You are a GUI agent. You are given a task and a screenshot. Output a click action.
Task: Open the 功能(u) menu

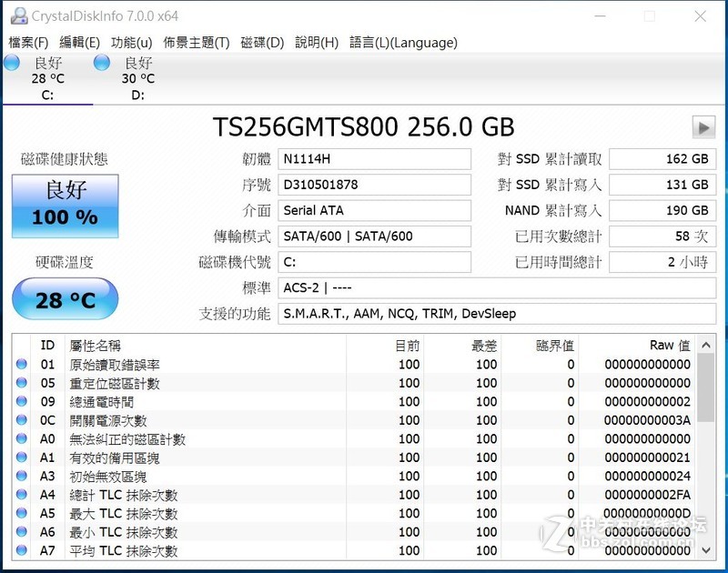point(131,43)
